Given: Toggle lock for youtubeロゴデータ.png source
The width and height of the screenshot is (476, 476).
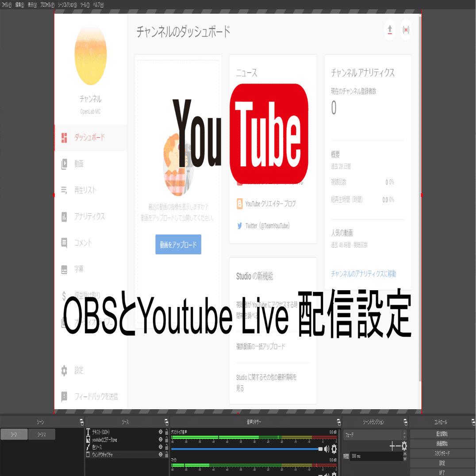Looking at the screenshot, I should (x=166, y=440).
